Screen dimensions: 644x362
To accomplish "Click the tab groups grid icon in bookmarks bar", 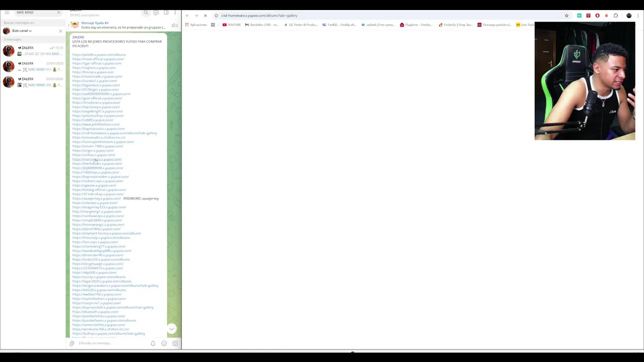I will point(213,25).
